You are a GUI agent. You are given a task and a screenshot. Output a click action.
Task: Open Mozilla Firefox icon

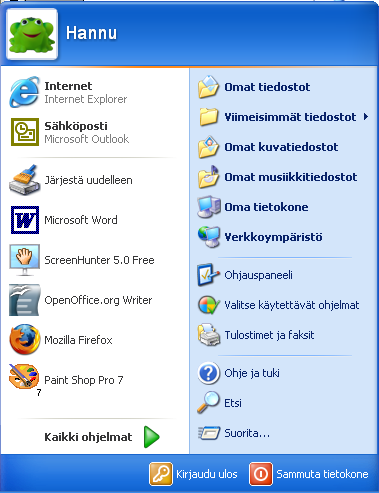(x=25, y=340)
